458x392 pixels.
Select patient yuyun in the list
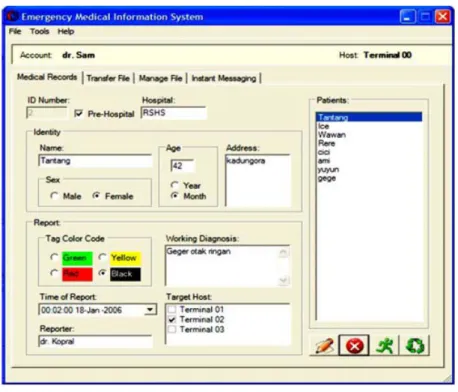click(369, 169)
